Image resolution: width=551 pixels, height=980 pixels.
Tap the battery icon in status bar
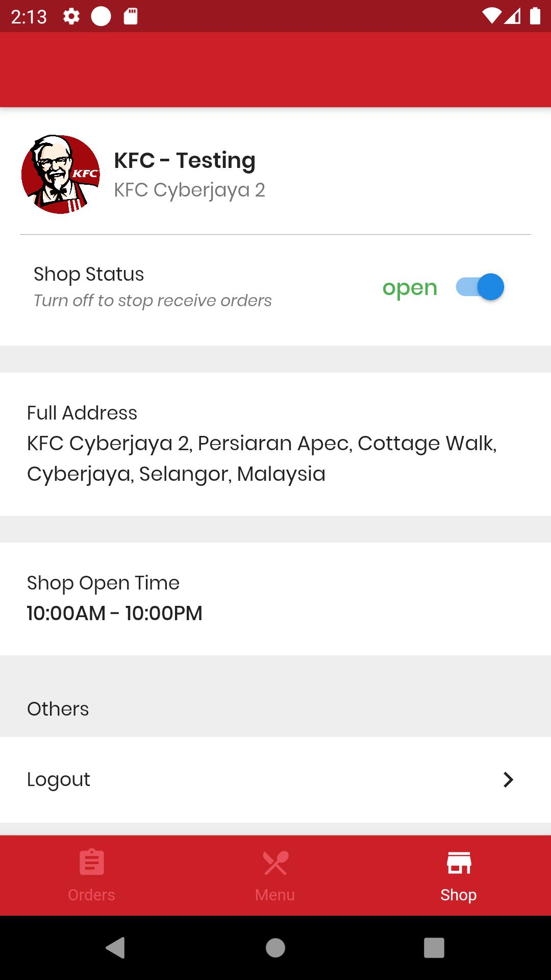pyautogui.click(x=535, y=16)
